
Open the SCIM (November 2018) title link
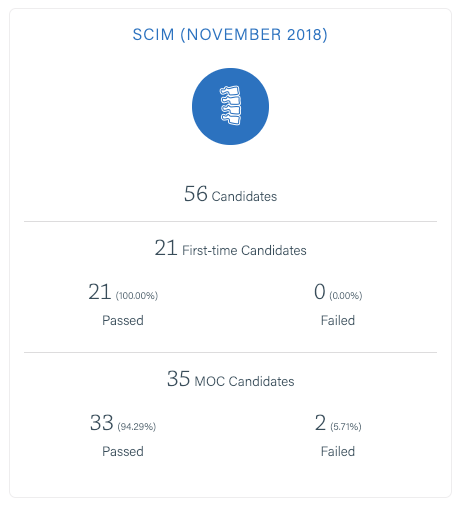point(230,35)
